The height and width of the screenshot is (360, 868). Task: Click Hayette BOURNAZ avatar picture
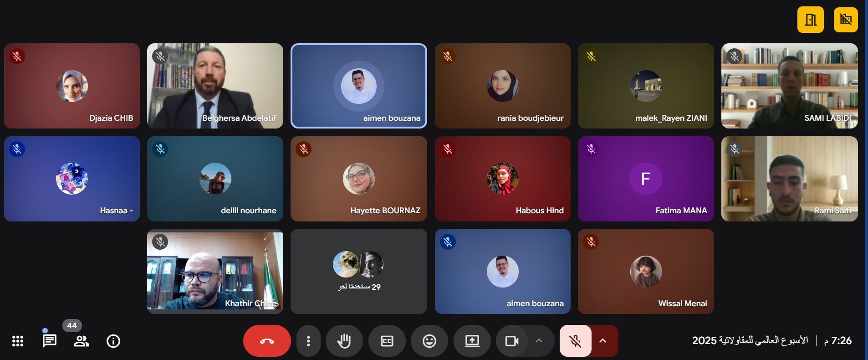[x=359, y=179]
